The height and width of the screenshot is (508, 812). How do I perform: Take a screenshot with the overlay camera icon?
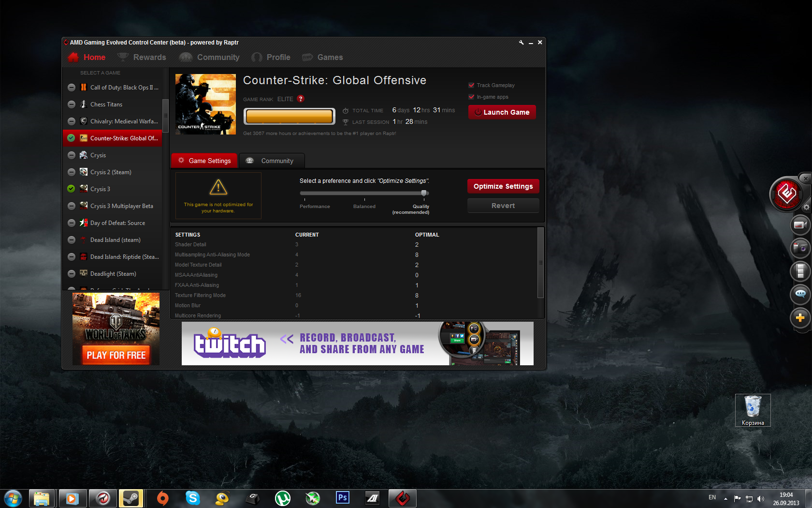point(800,248)
